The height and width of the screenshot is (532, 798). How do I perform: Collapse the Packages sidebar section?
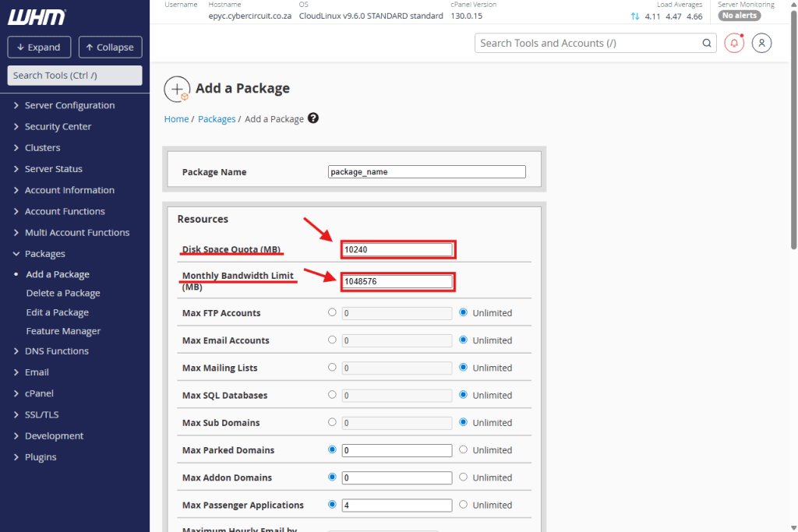pyautogui.click(x=44, y=253)
